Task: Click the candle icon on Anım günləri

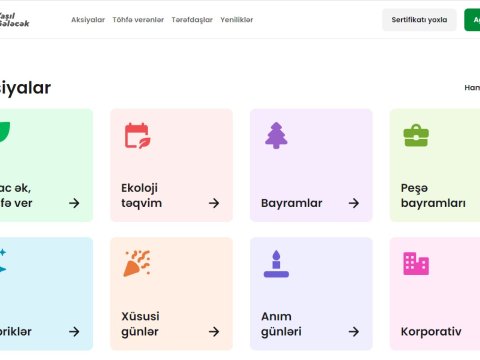Action: [x=276, y=264]
